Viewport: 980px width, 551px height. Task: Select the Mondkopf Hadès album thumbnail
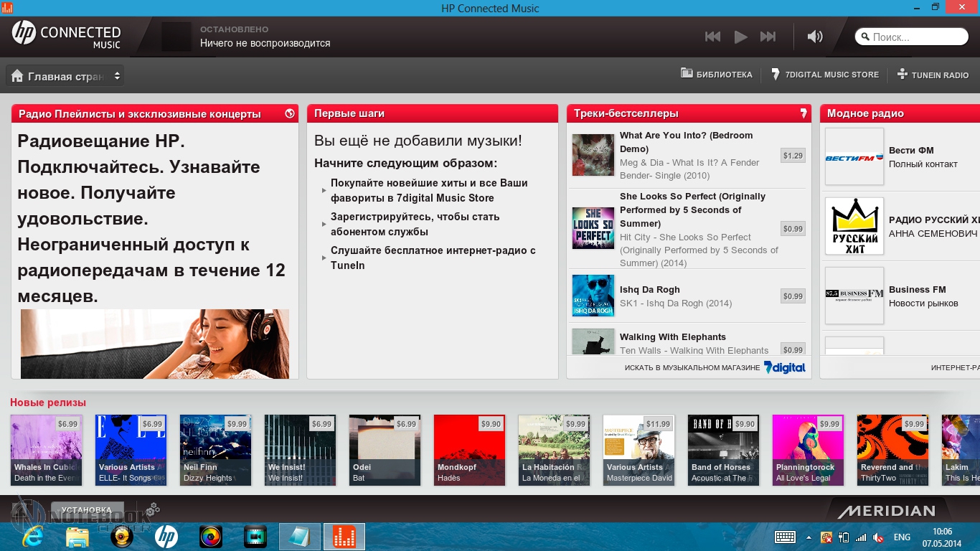[470, 450]
